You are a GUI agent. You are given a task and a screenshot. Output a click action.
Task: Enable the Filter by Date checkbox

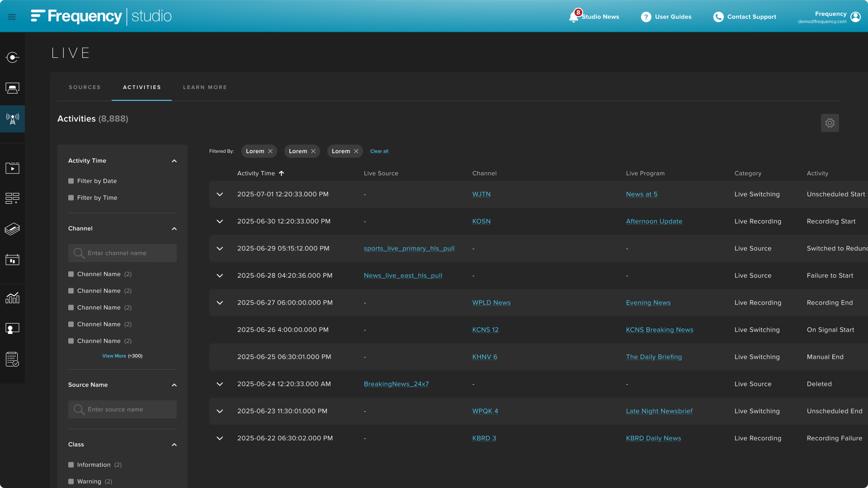pyautogui.click(x=71, y=181)
